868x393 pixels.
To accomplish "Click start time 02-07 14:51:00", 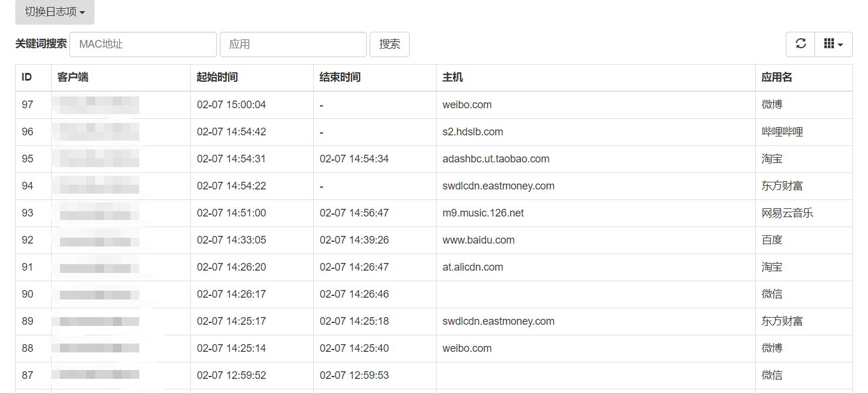I will [232, 213].
